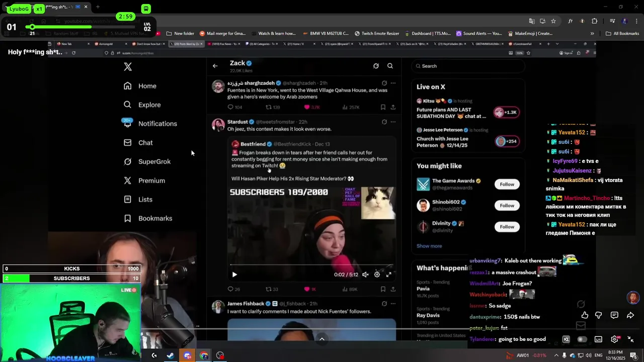Open Chrome three-dot menu
The height and width of the screenshot is (362, 644).
(636, 21)
